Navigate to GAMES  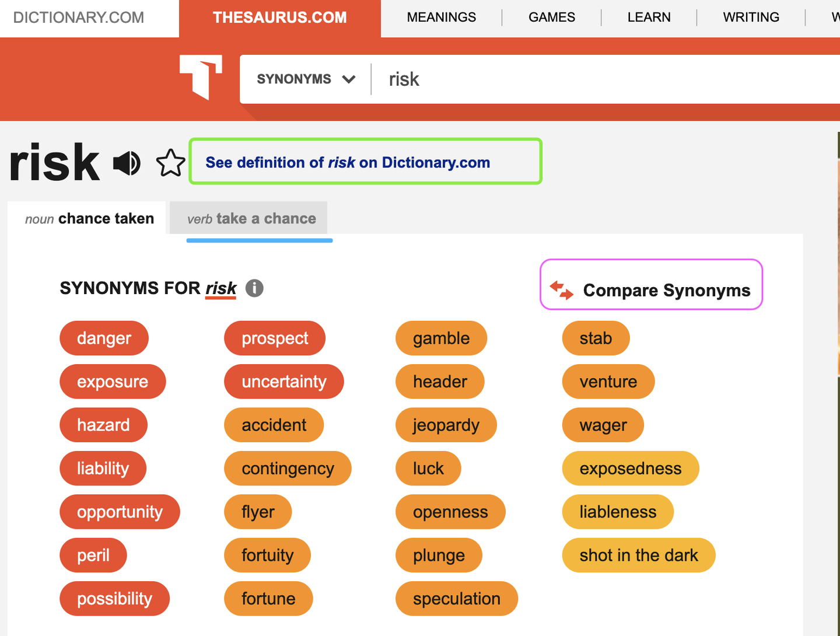click(551, 17)
